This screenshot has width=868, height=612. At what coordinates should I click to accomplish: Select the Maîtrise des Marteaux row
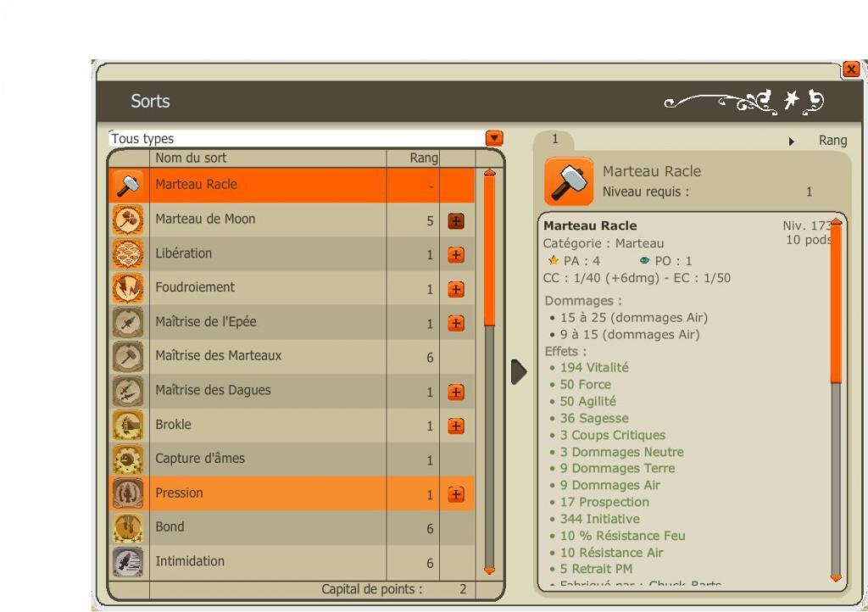(x=292, y=357)
